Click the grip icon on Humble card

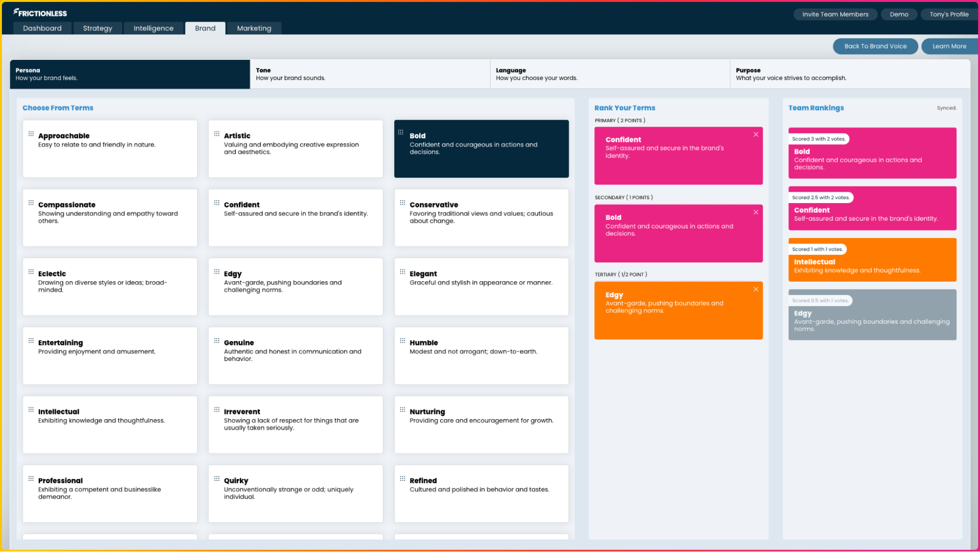402,341
